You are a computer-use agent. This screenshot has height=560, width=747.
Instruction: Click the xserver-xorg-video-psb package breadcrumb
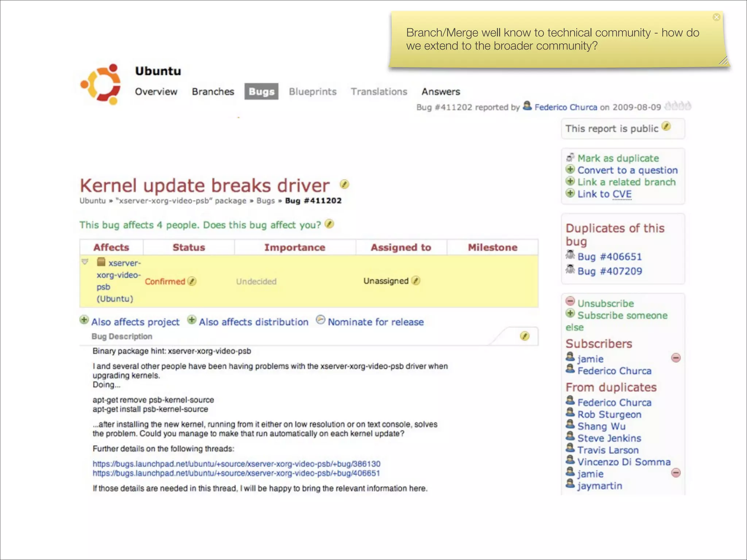[181, 201]
